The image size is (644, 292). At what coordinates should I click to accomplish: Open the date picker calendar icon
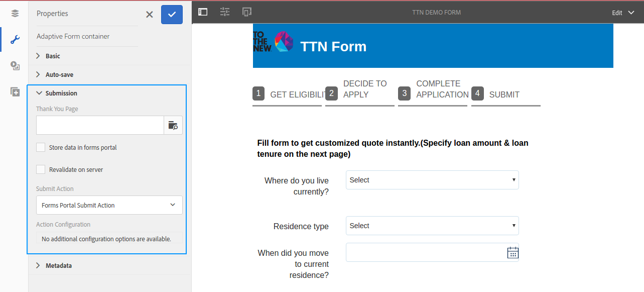[512, 252]
